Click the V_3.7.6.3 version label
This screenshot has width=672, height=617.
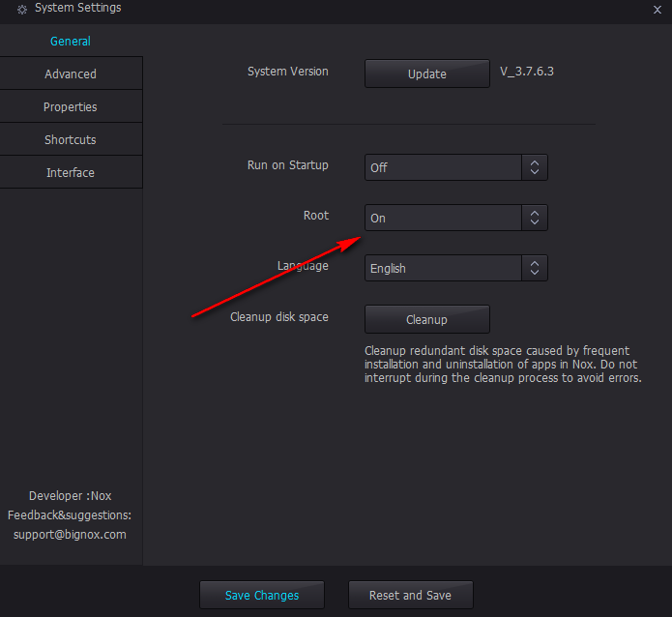[527, 72]
